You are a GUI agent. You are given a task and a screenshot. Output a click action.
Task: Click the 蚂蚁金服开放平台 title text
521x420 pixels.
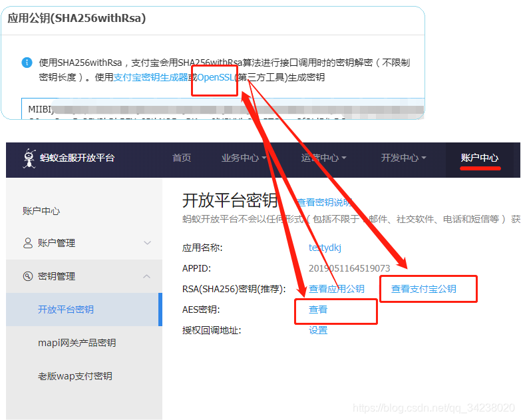click(77, 158)
